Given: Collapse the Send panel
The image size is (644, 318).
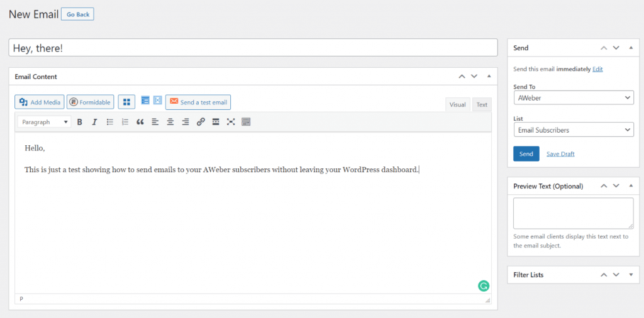Looking at the screenshot, I should [x=631, y=48].
